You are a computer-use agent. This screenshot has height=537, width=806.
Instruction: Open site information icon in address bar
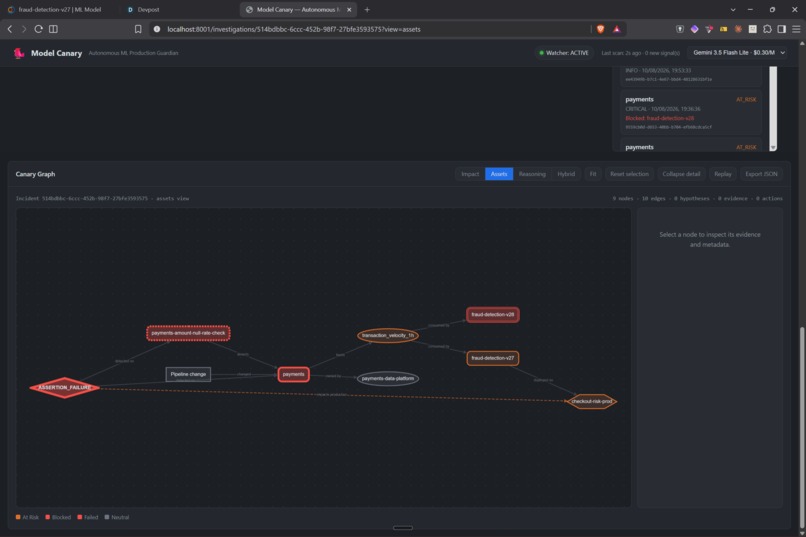[157, 29]
